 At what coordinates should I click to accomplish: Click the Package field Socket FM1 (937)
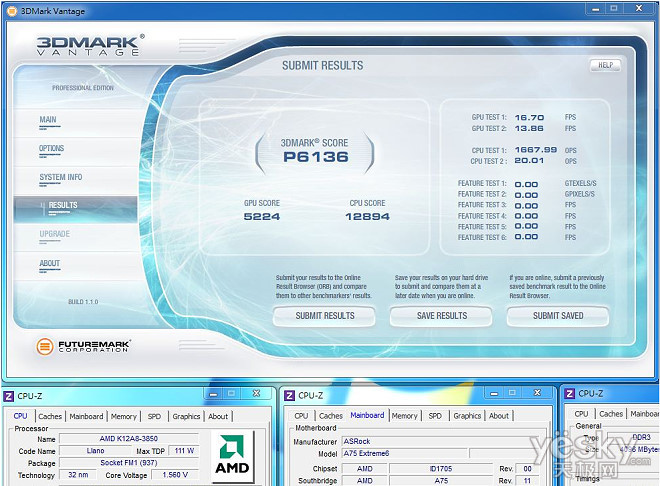click(x=129, y=463)
